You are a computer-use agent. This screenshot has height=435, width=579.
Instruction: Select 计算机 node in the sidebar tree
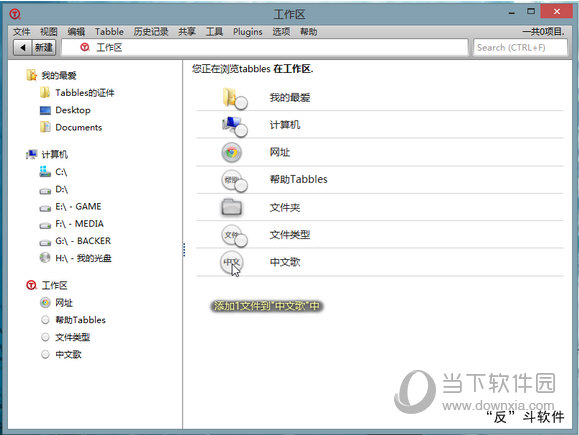[54, 154]
